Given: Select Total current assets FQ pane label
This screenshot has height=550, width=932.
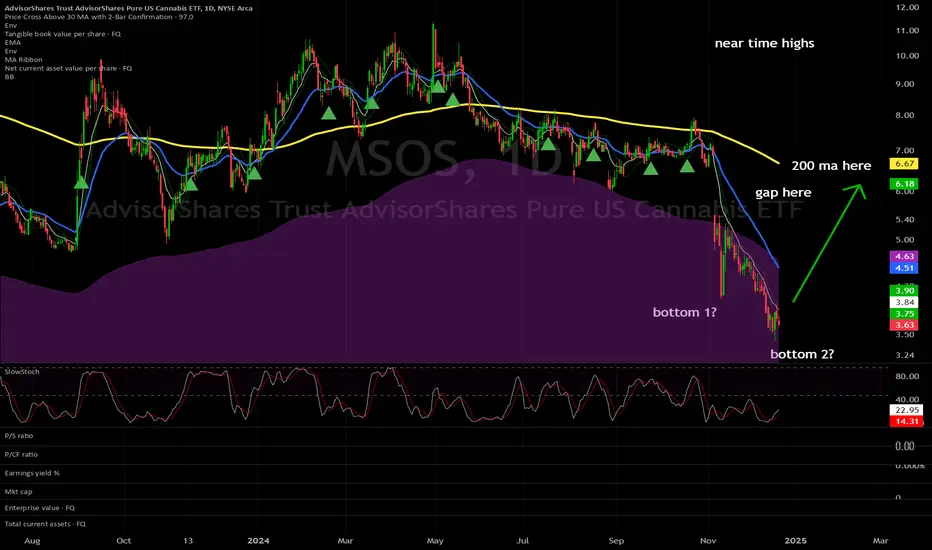Looking at the screenshot, I should (45, 524).
